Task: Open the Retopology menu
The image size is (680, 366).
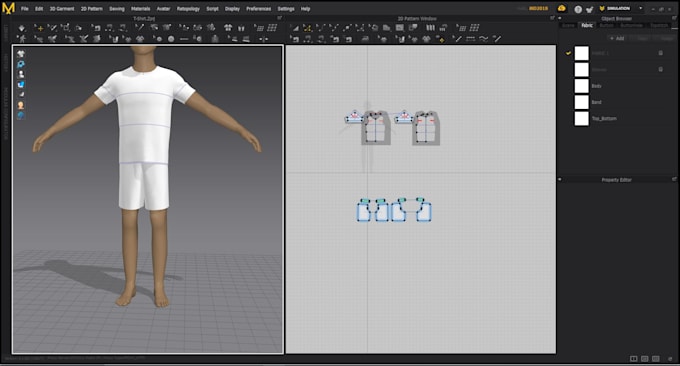Action: (188, 9)
